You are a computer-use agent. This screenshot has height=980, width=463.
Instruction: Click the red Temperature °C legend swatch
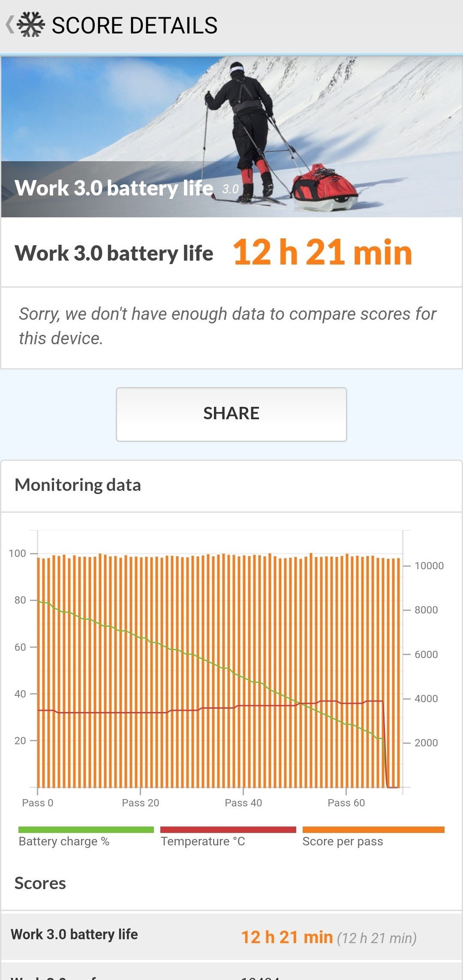point(228,830)
